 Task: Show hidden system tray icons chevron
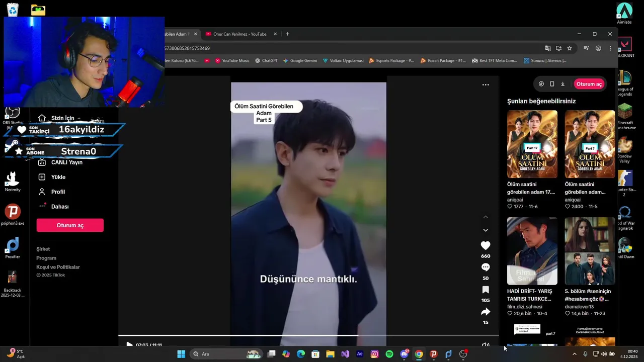575,354
